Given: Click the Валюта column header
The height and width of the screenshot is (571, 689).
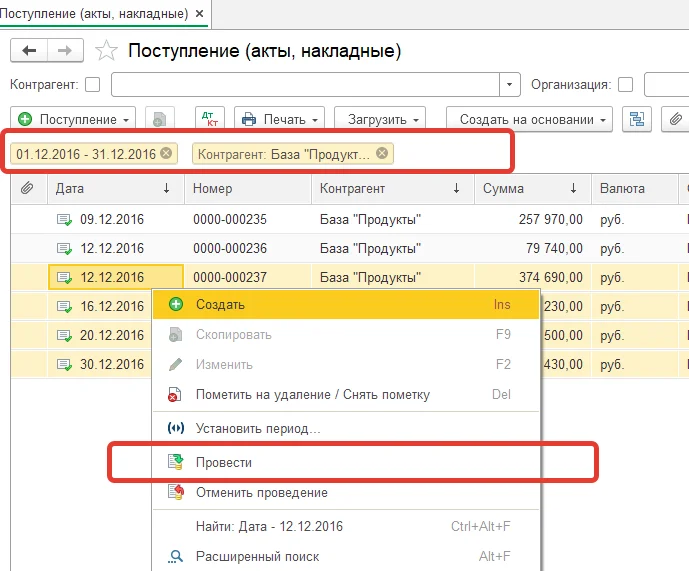Looking at the screenshot, I should coord(634,189).
